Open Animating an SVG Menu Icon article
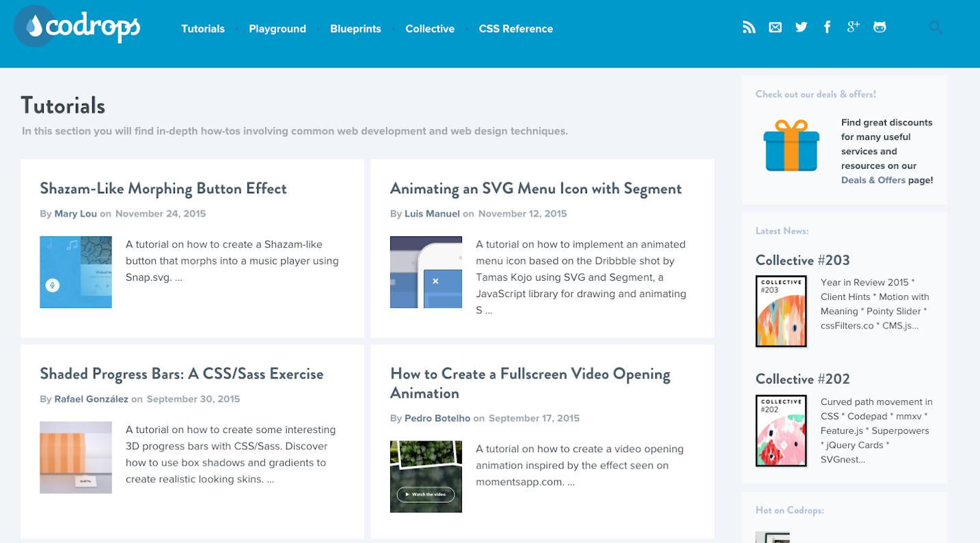 536,189
